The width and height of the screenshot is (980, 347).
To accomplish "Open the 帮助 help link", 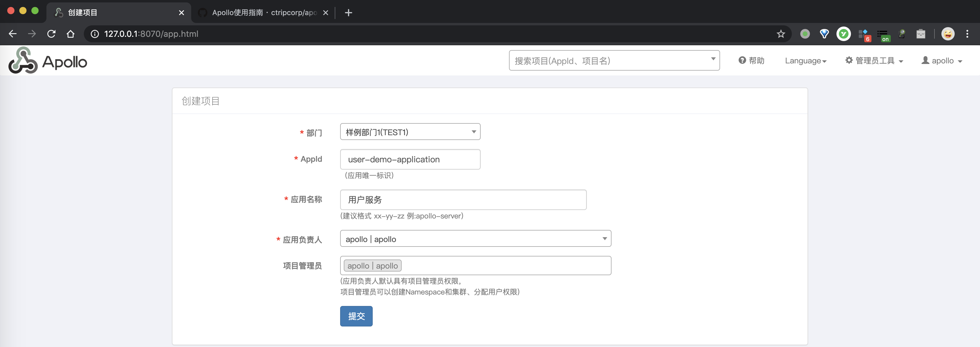I will coord(751,60).
